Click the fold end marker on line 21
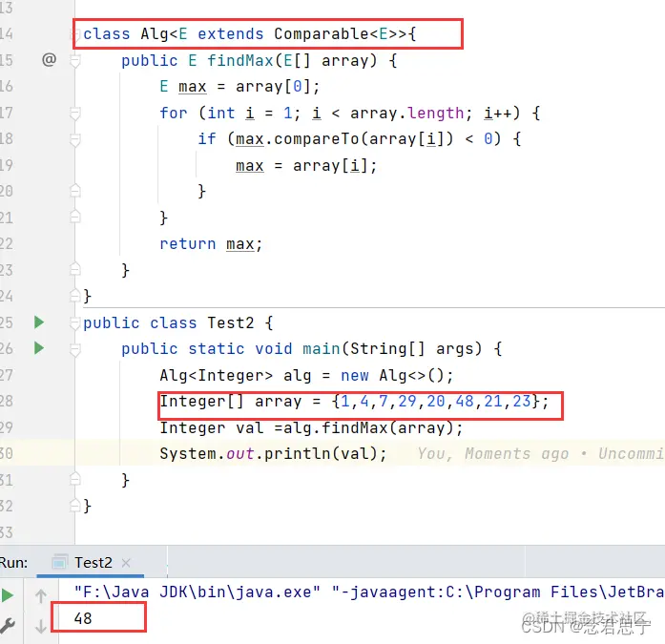 tap(75, 218)
